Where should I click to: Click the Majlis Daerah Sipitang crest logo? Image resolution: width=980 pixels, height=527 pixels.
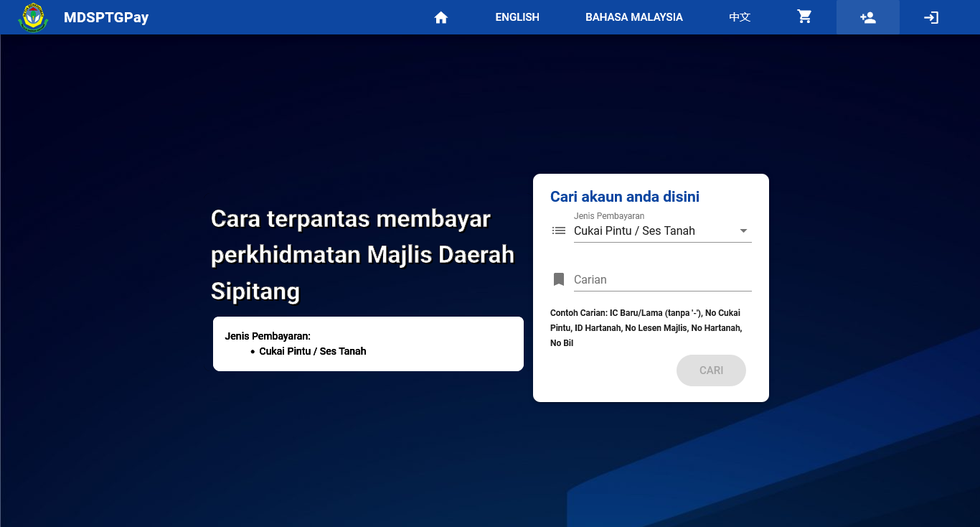point(32,17)
